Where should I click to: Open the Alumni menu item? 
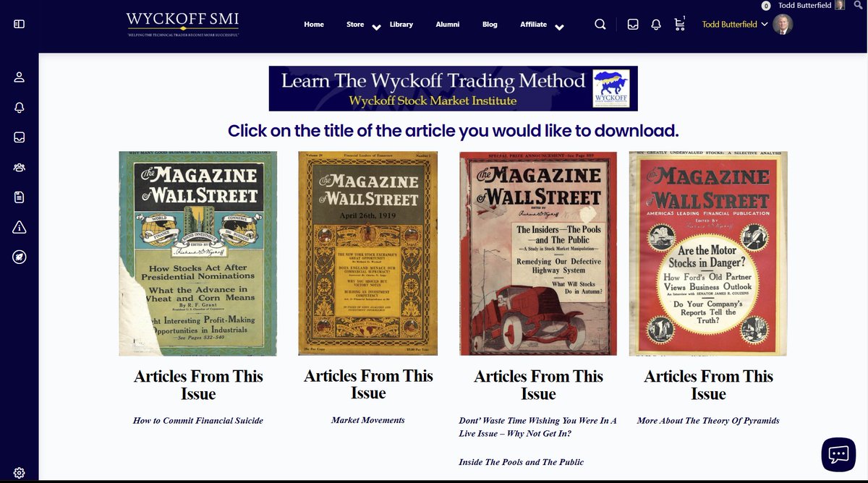[448, 24]
